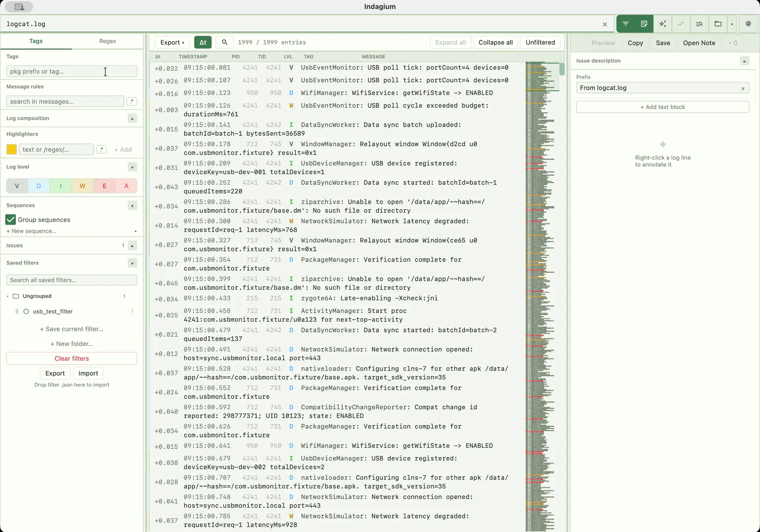
Task: Toggle regex mode for message search
Action: pyautogui.click(x=132, y=101)
